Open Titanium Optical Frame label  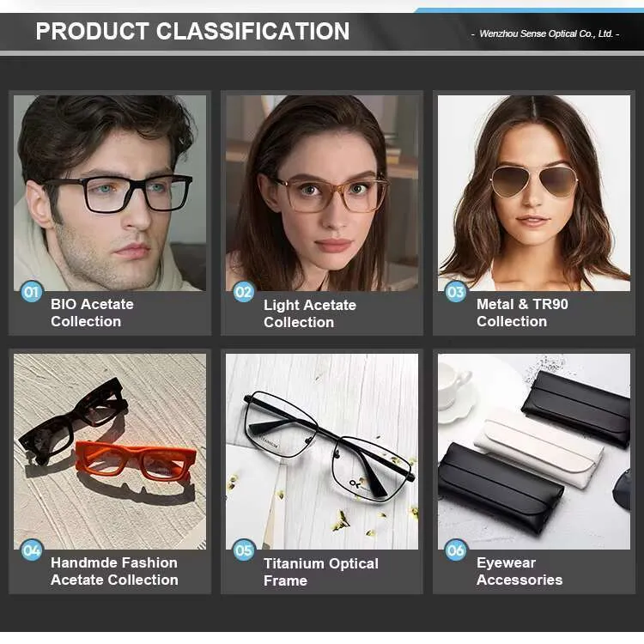[x=321, y=572]
